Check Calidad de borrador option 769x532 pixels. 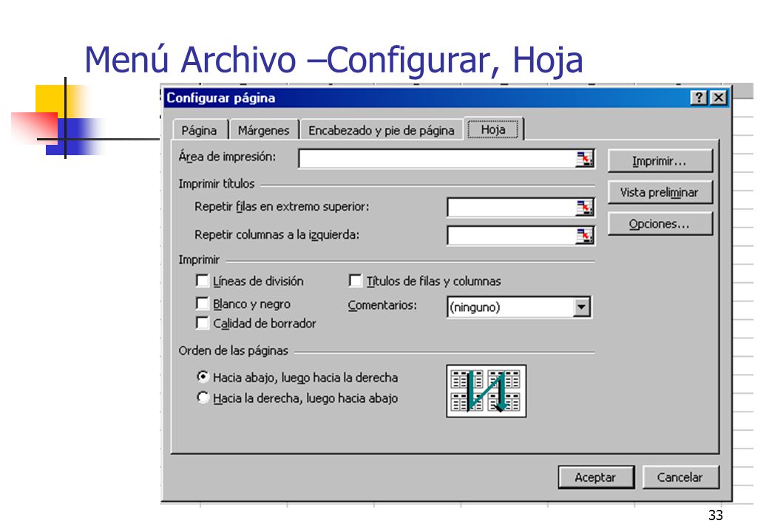[202, 323]
